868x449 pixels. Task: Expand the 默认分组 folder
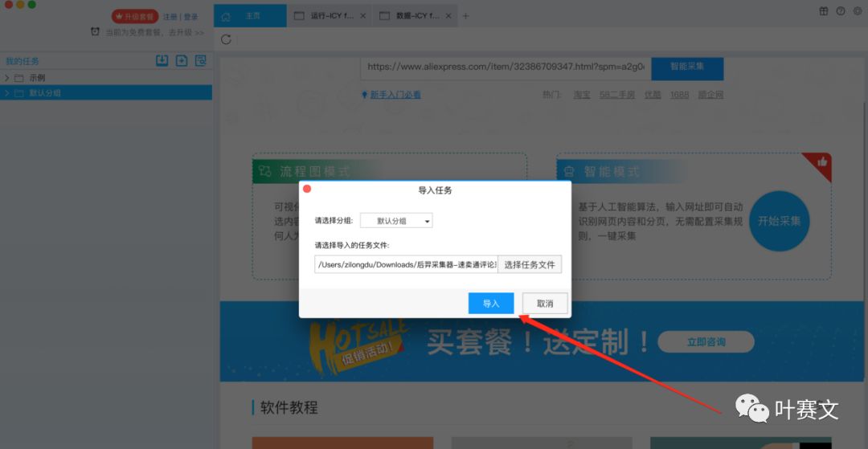6,93
